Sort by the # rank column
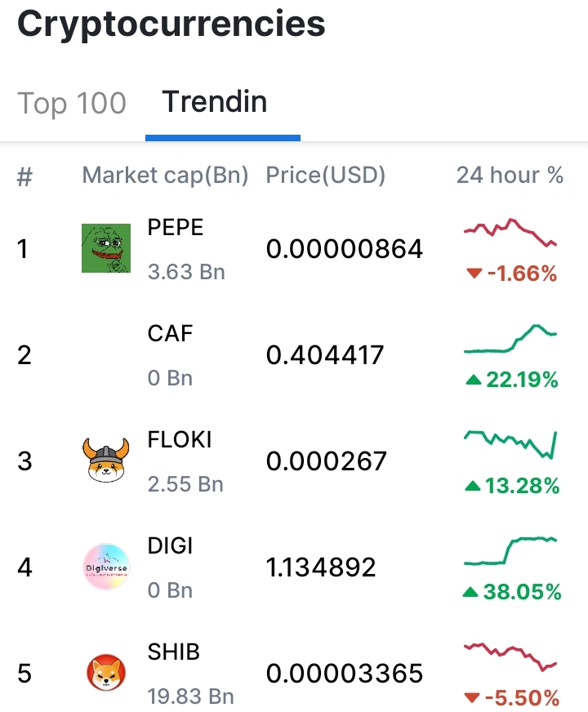This screenshot has height=712, width=588. click(24, 176)
